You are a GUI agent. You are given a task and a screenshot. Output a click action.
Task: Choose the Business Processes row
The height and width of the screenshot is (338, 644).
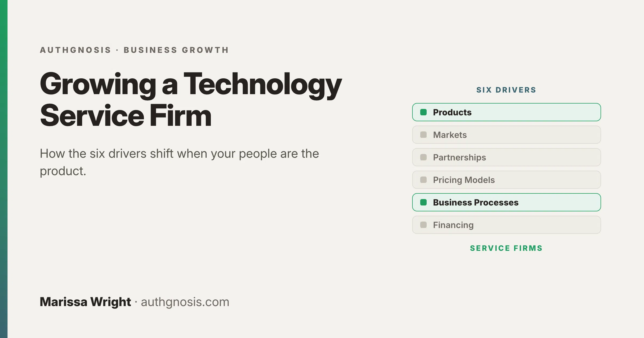(x=506, y=202)
